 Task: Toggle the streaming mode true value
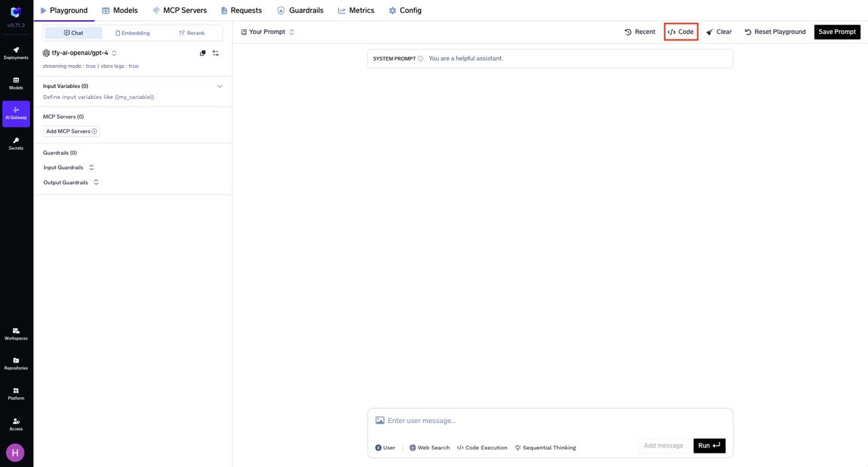coord(91,66)
